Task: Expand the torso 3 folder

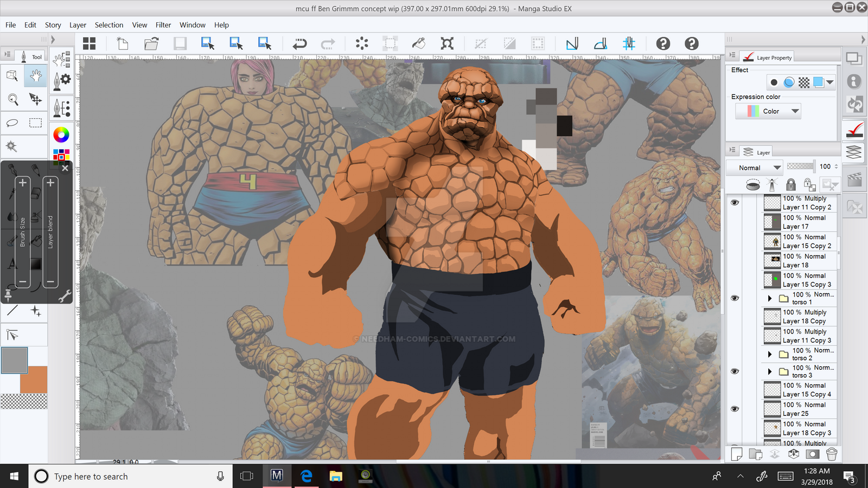Action: tap(769, 371)
